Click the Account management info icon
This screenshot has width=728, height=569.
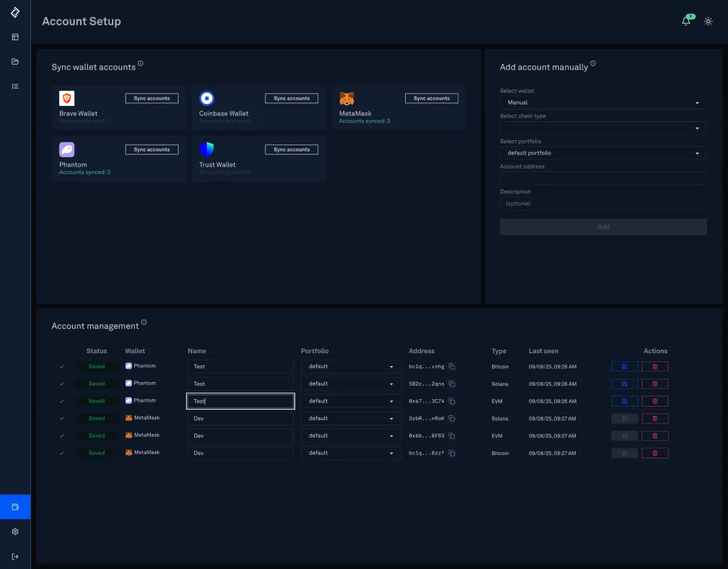pyautogui.click(x=145, y=322)
